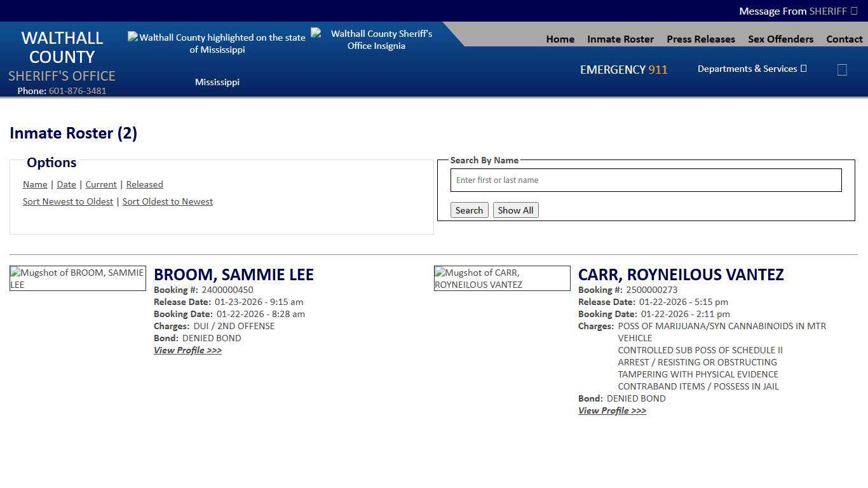This screenshot has width=868, height=488.
Task: Click the search icon in the blue header bar
Action: pos(842,69)
